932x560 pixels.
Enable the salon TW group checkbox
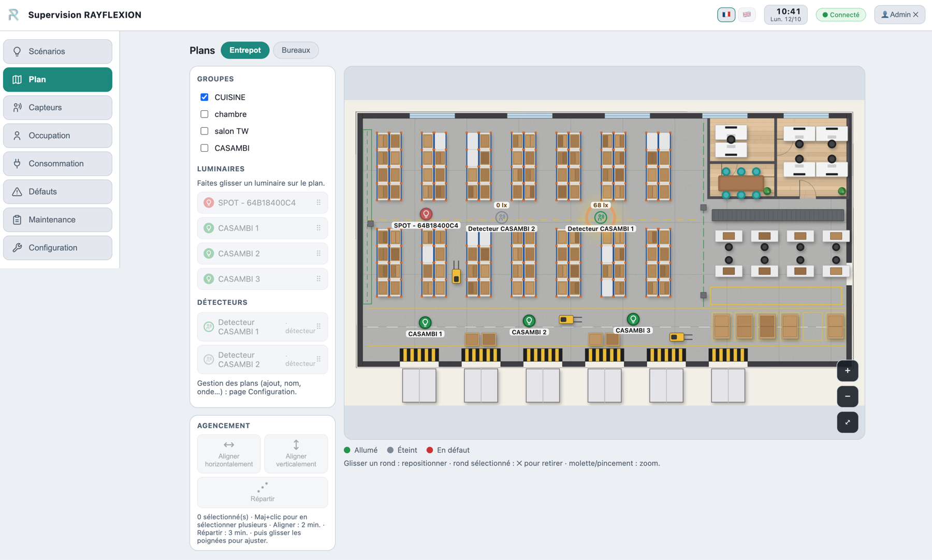tap(205, 131)
